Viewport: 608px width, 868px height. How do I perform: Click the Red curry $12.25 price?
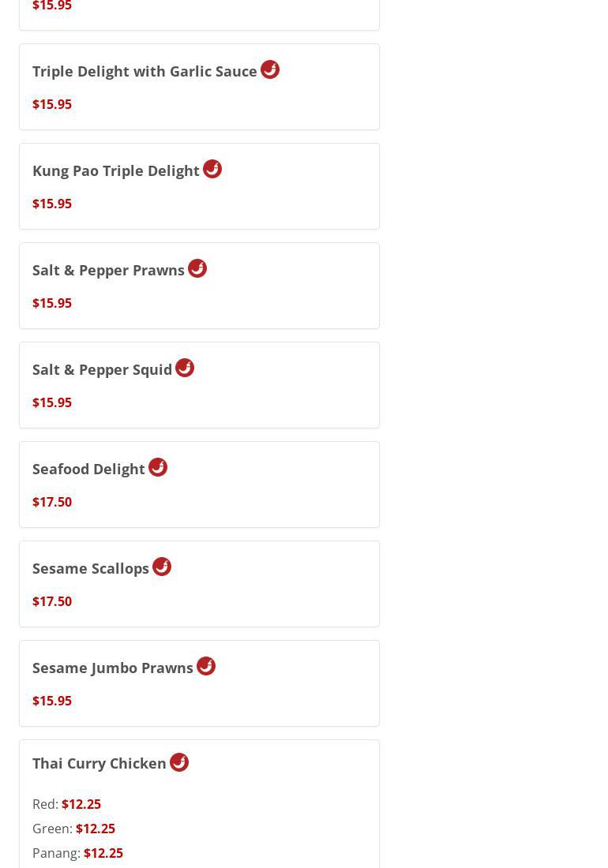coord(81,804)
